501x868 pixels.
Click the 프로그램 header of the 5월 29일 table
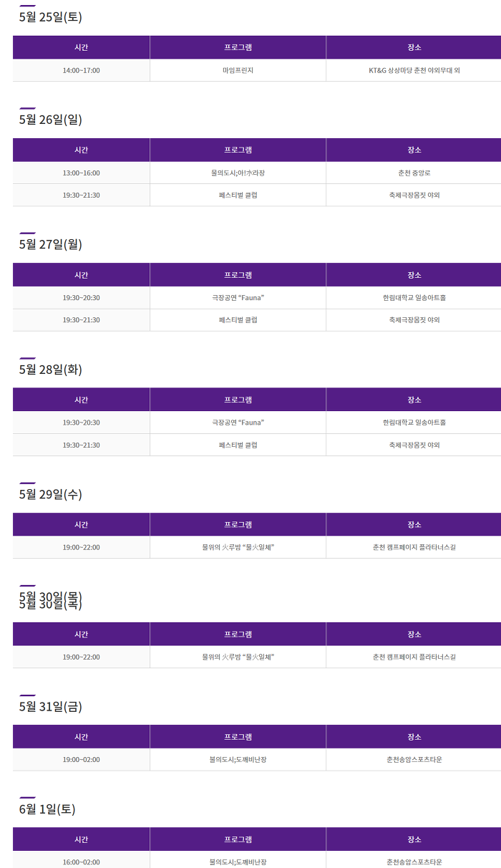pos(238,524)
